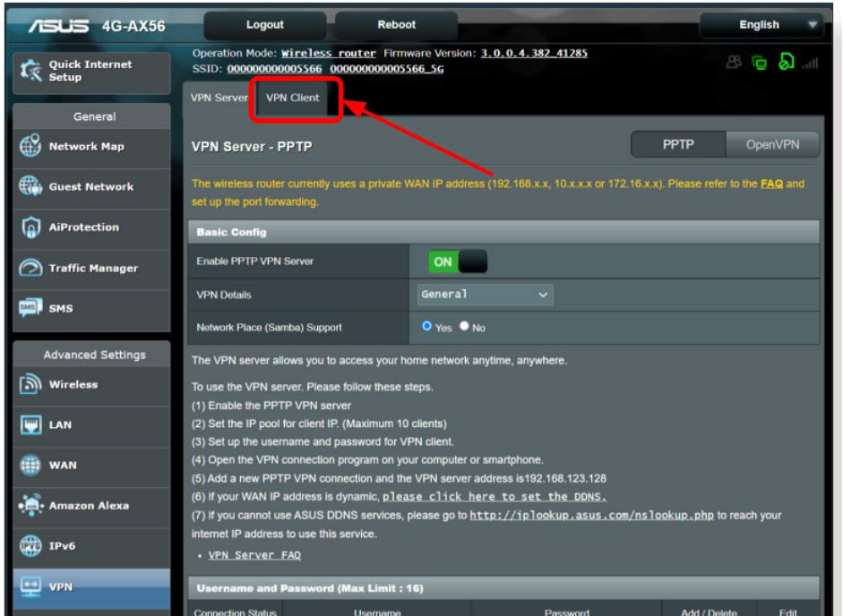
Task: Click the IPv6 globe icon
Action: (30, 545)
